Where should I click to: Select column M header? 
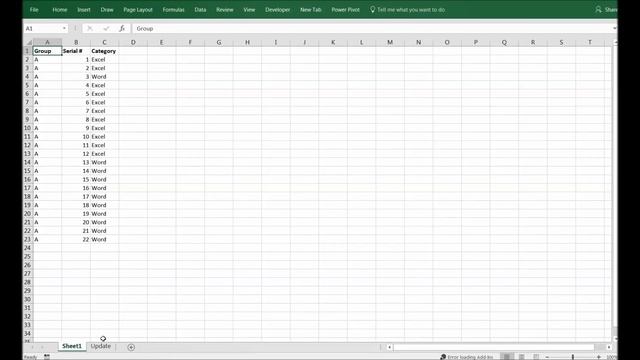390,42
